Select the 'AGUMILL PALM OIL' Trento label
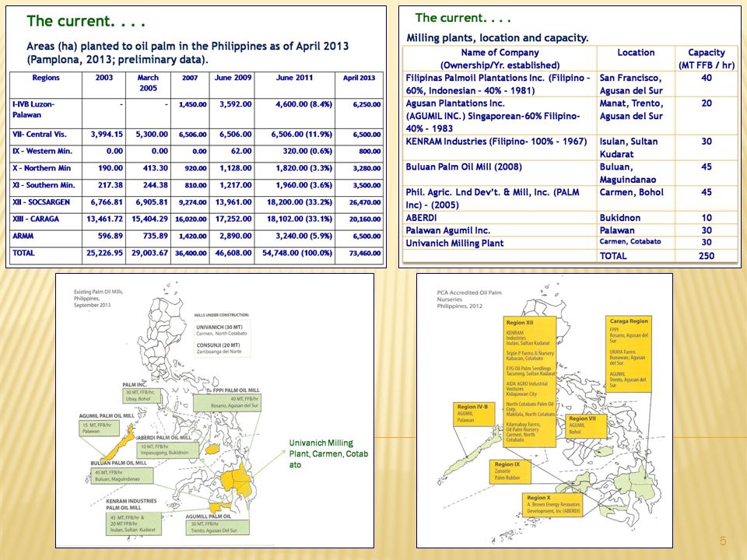747x560 pixels. [209, 516]
